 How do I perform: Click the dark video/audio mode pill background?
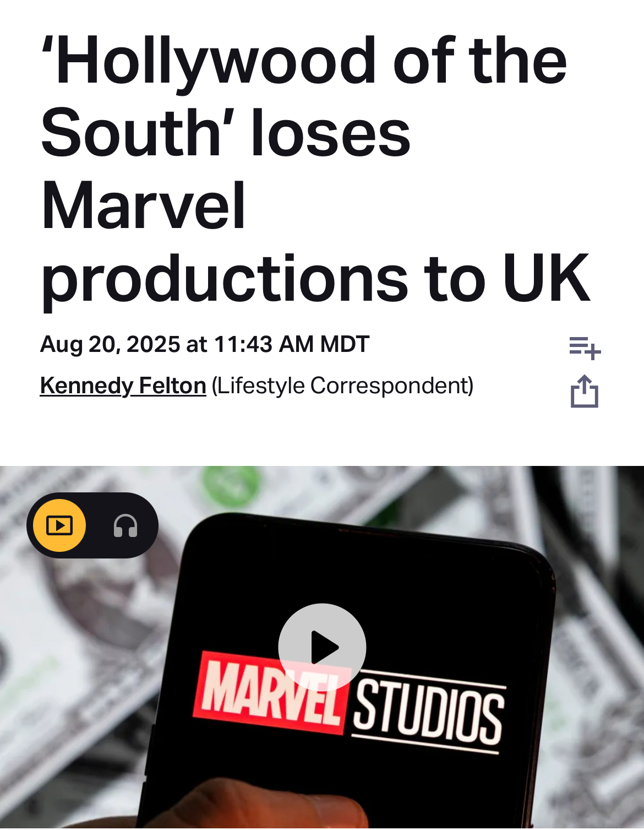pos(92,525)
